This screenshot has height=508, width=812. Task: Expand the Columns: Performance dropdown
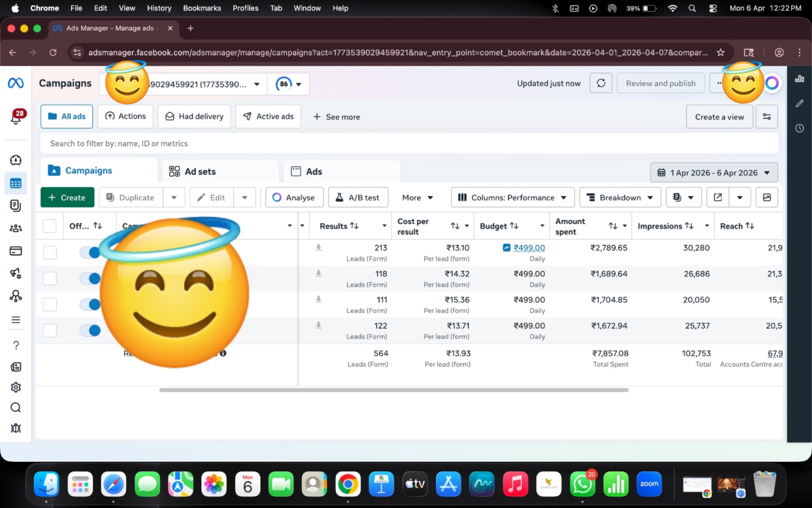click(512, 198)
